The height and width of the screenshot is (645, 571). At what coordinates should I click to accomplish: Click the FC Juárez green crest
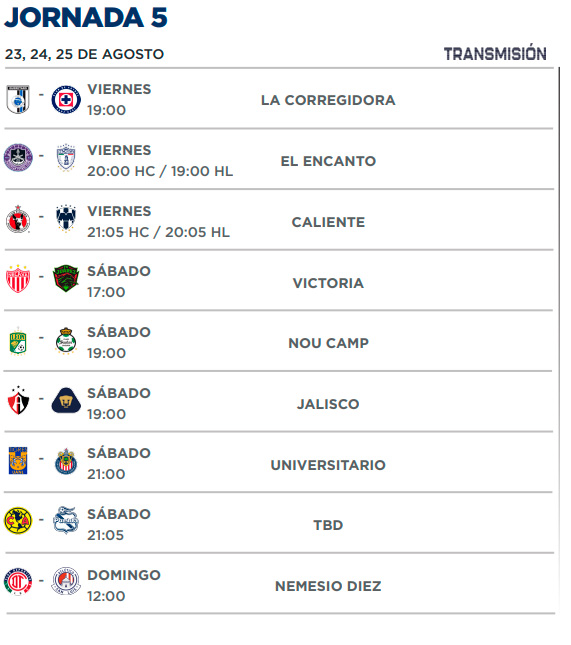click(x=66, y=278)
